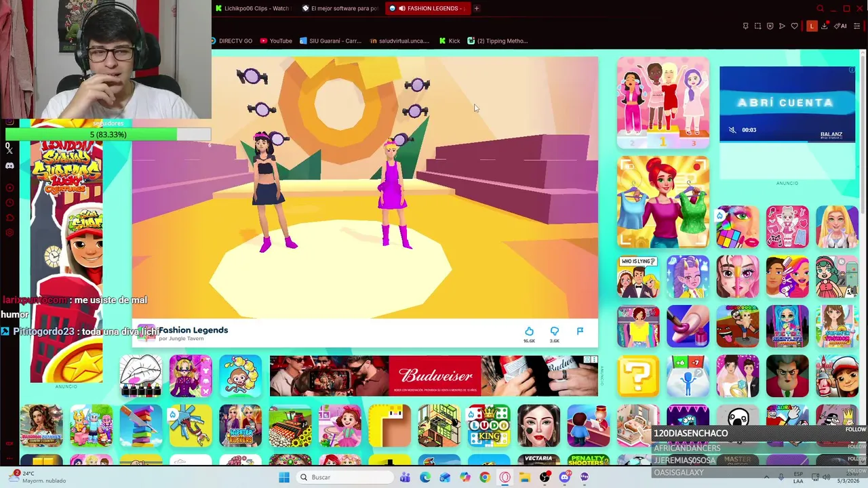Open Settings gear in Opera sidebar
The width and height of the screenshot is (868, 488).
[x=9, y=232]
